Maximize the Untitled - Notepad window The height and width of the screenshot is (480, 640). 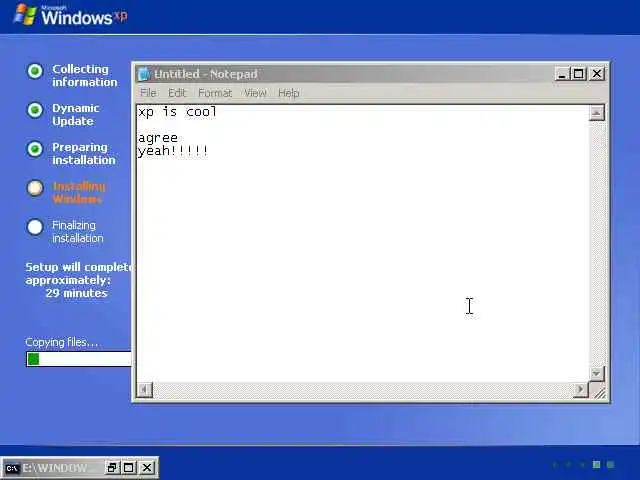[x=578, y=74]
